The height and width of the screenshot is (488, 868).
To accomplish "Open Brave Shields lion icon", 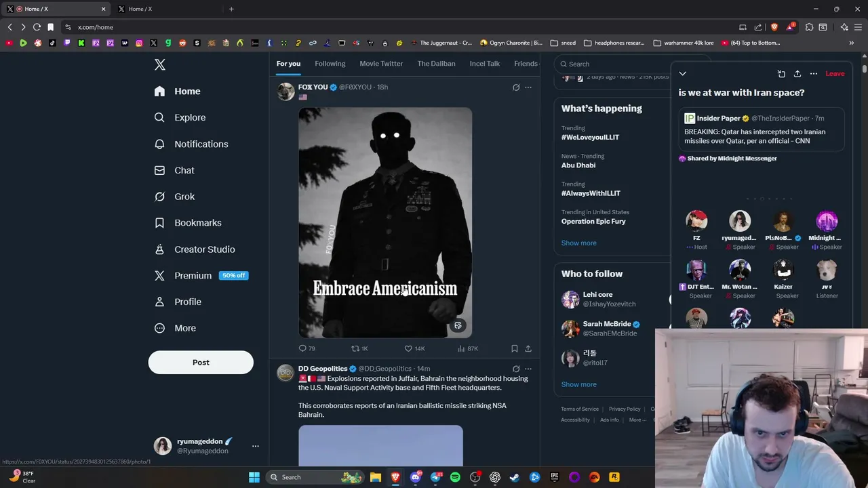I will coord(774,27).
